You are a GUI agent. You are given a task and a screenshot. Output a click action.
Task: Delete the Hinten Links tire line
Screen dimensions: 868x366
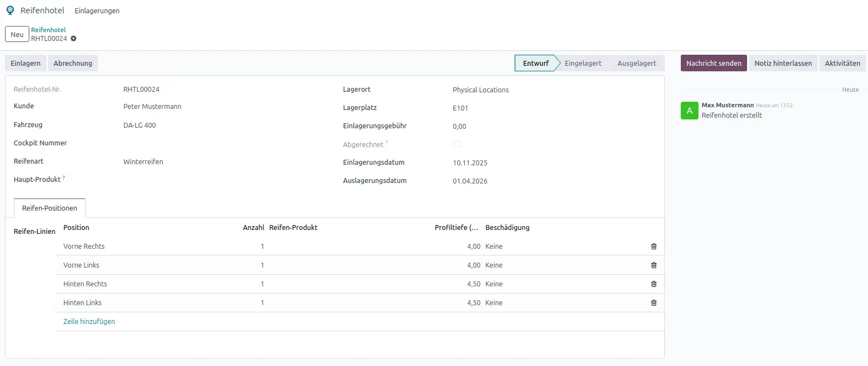coord(654,303)
